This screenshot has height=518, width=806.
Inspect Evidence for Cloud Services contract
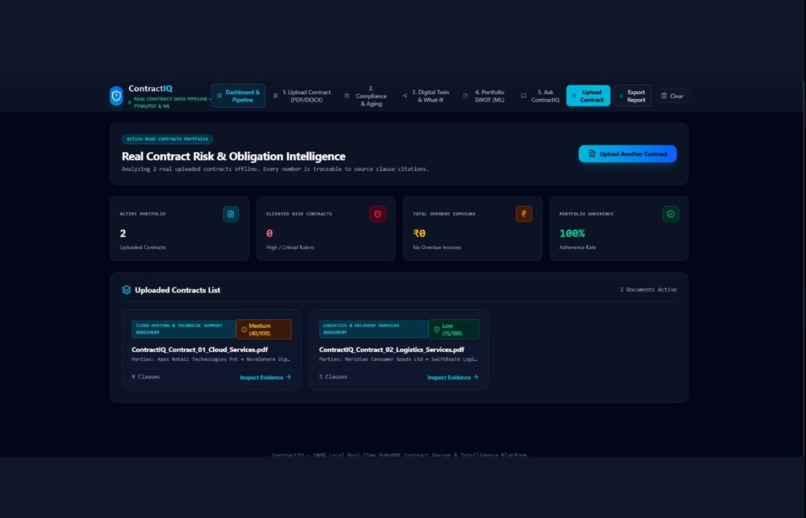[x=265, y=377]
